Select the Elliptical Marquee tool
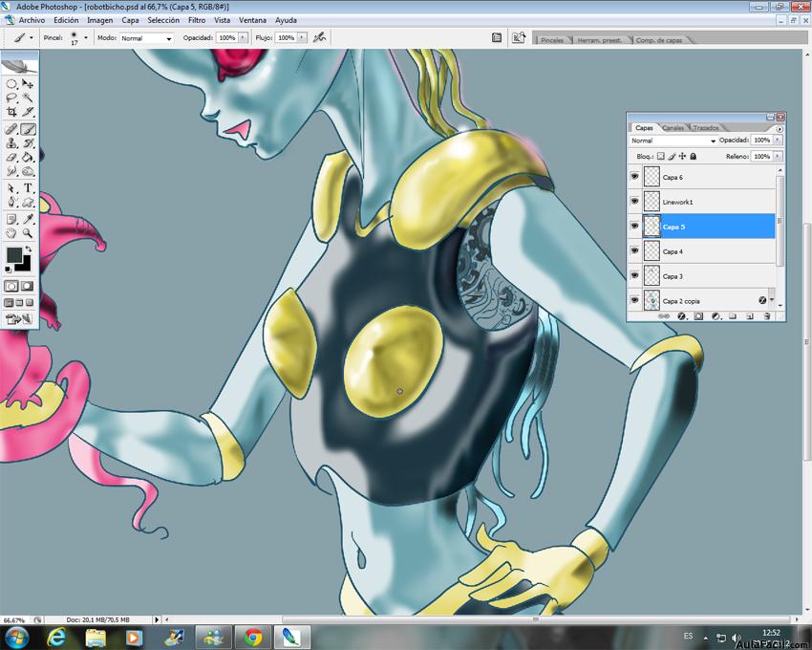812x650 pixels. point(11,84)
